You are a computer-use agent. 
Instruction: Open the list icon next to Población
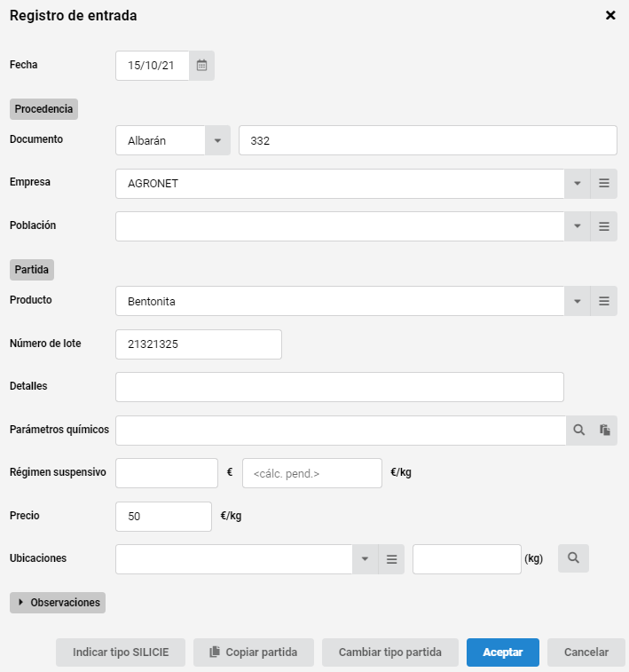[x=604, y=226]
